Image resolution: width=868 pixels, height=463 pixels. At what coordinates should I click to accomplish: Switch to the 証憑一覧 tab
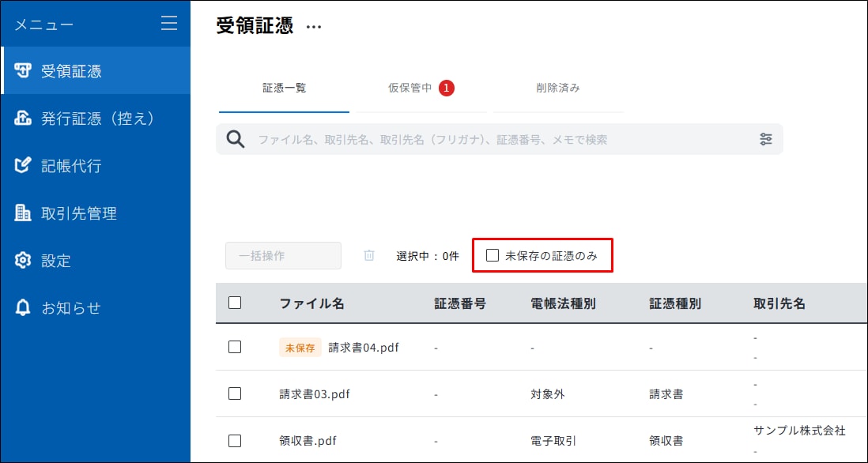tap(284, 88)
